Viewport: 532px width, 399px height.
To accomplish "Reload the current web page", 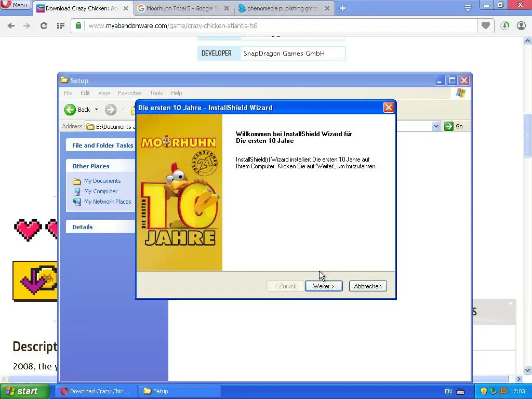I will (x=44, y=25).
